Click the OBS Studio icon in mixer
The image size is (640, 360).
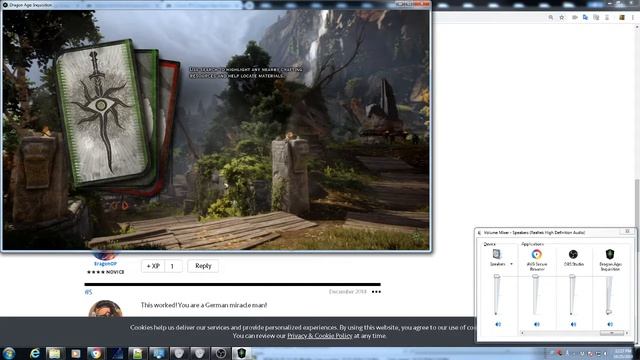coord(573,254)
